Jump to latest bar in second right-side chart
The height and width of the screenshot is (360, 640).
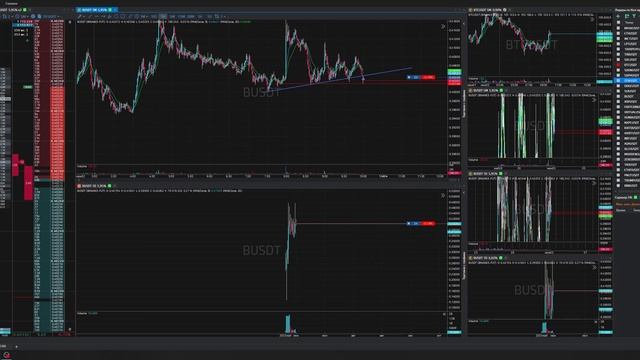tap(594, 100)
